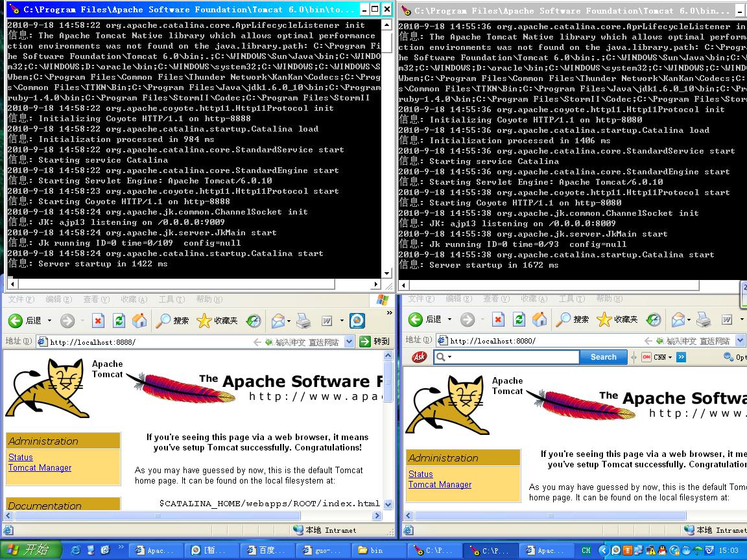Click the Print icon on the browser toolbar
Image resolution: width=747 pixels, height=560 pixels.
coord(303,320)
